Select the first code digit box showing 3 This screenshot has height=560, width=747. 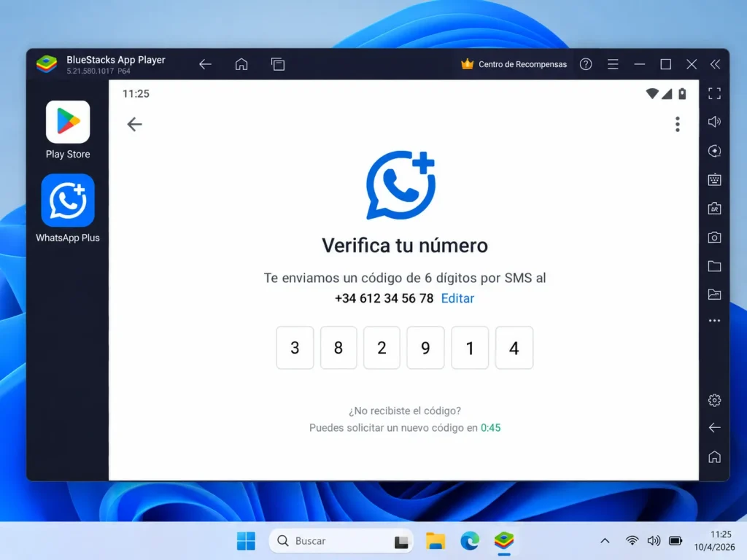(x=295, y=348)
